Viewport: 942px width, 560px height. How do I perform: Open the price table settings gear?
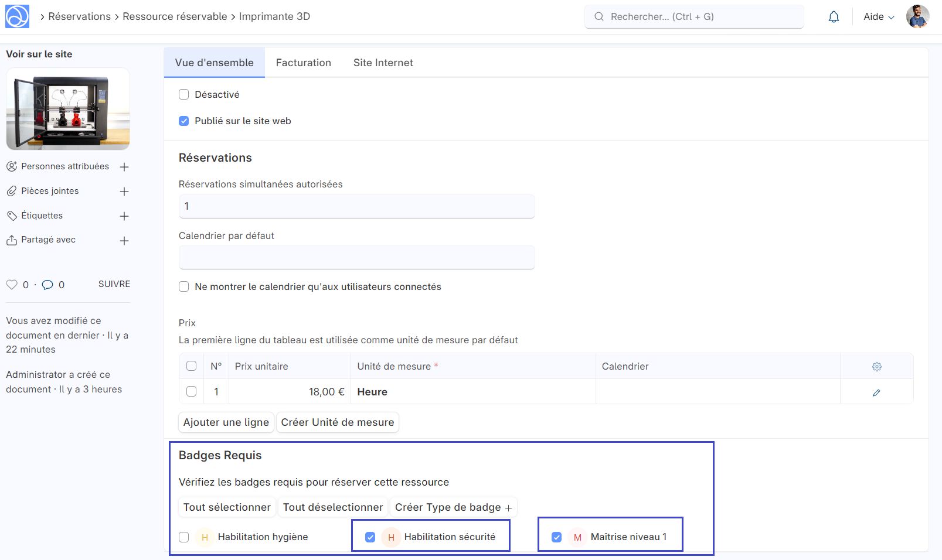(x=876, y=367)
